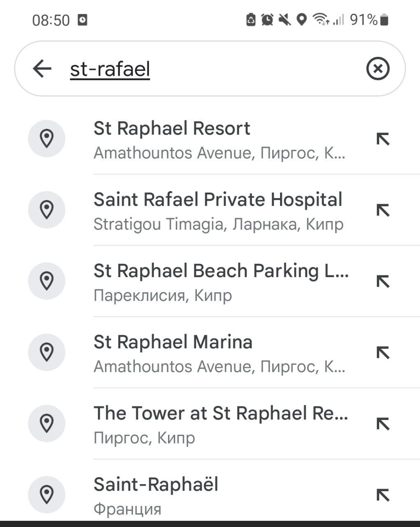Tap location pin beside Saint-Raphaël France
The width and height of the screenshot is (420, 527).
coord(47,494)
